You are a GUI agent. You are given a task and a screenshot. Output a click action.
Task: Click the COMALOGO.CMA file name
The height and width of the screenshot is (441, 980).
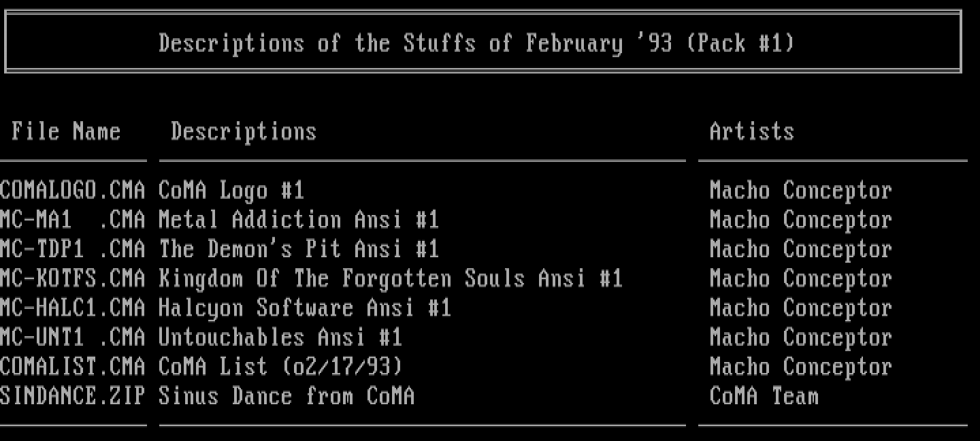pos(72,191)
